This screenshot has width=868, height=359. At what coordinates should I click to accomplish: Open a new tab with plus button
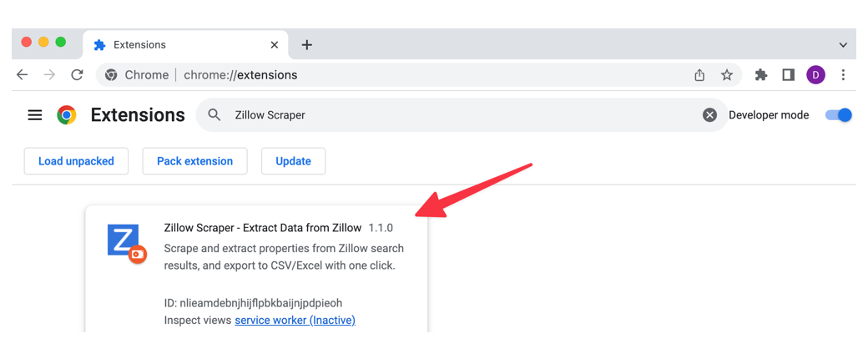306,45
